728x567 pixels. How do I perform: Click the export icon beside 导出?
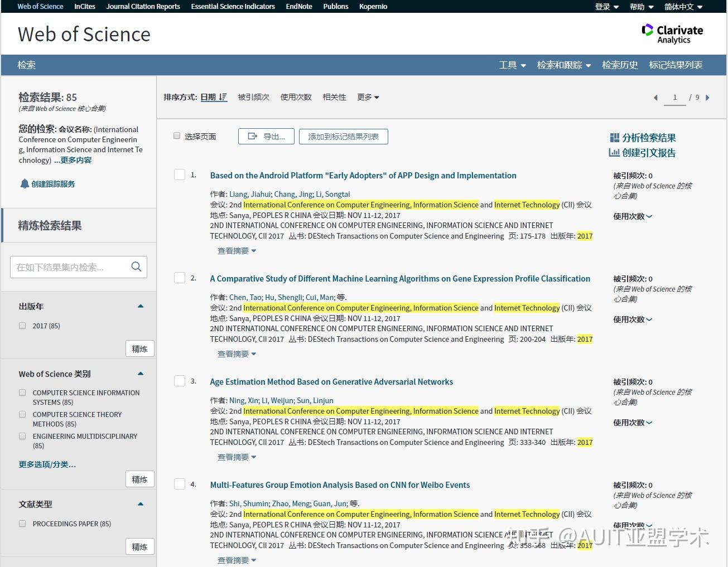pyautogui.click(x=253, y=136)
